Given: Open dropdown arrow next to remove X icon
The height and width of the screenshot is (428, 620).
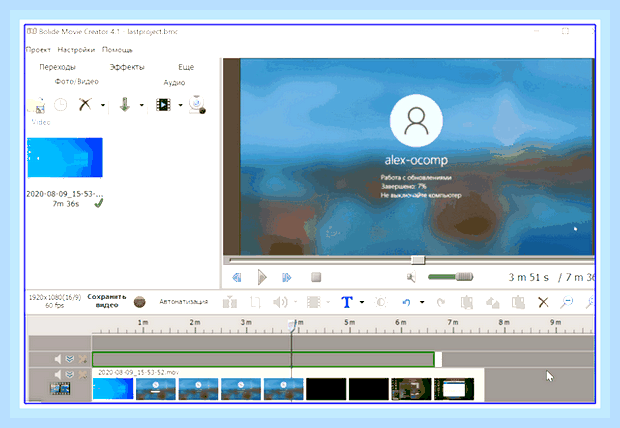Looking at the screenshot, I should [103, 105].
